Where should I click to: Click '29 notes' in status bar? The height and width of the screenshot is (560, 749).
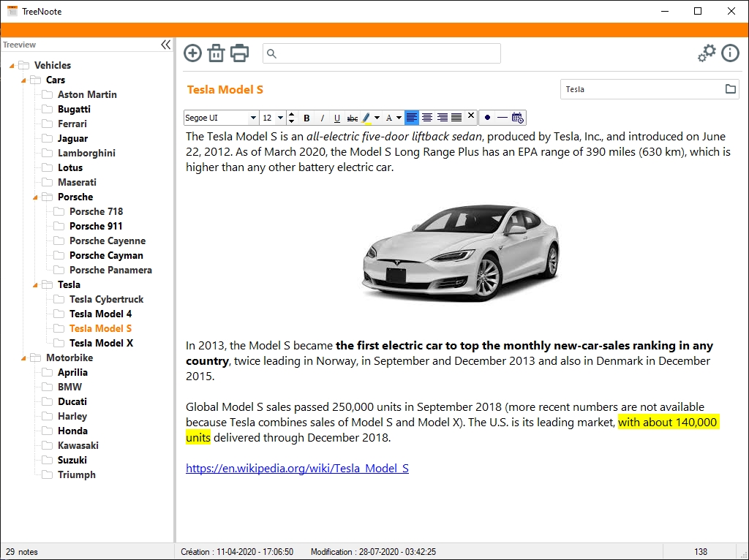(x=21, y=552)
